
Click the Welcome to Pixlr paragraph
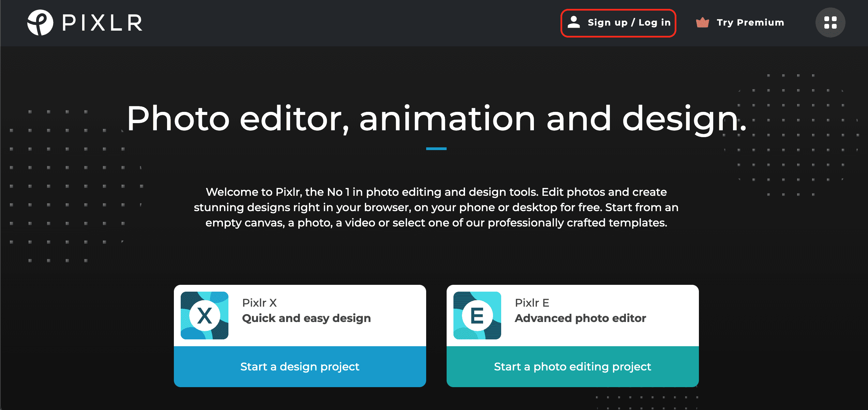(436, 207)
